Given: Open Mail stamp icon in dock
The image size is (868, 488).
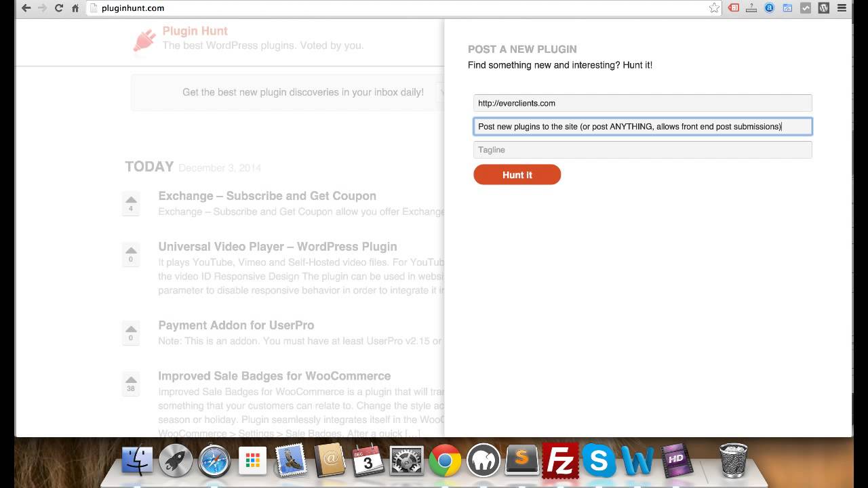Looking at the screenshot, I should click(292, 462).
